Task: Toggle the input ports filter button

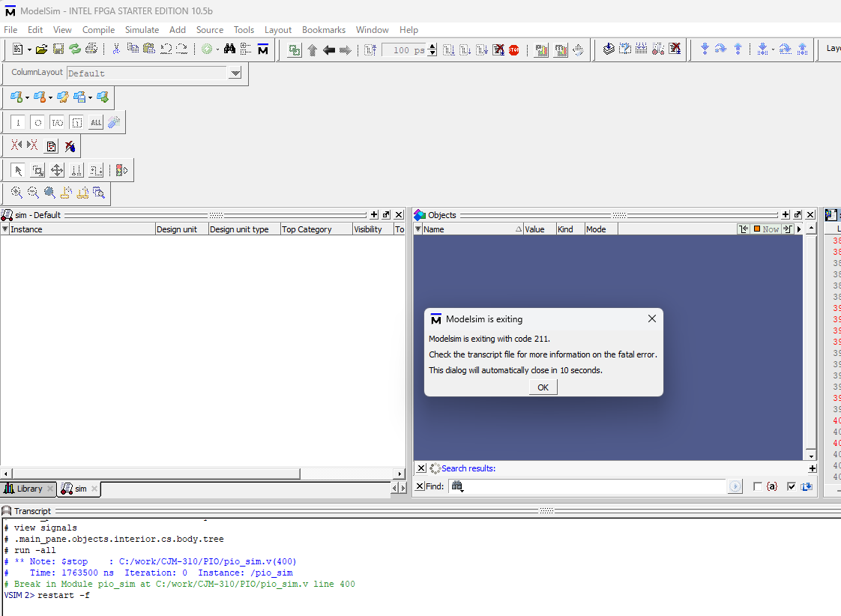Action: coord(18,123)
